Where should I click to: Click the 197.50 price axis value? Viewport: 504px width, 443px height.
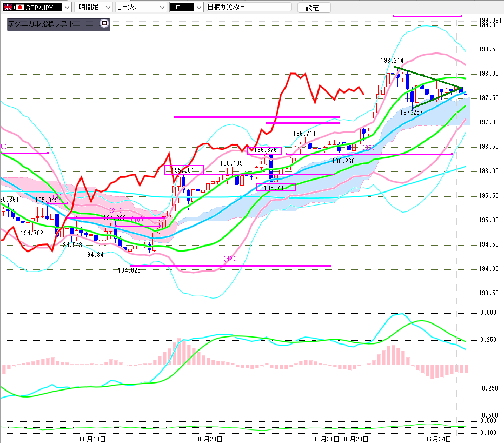488,98
